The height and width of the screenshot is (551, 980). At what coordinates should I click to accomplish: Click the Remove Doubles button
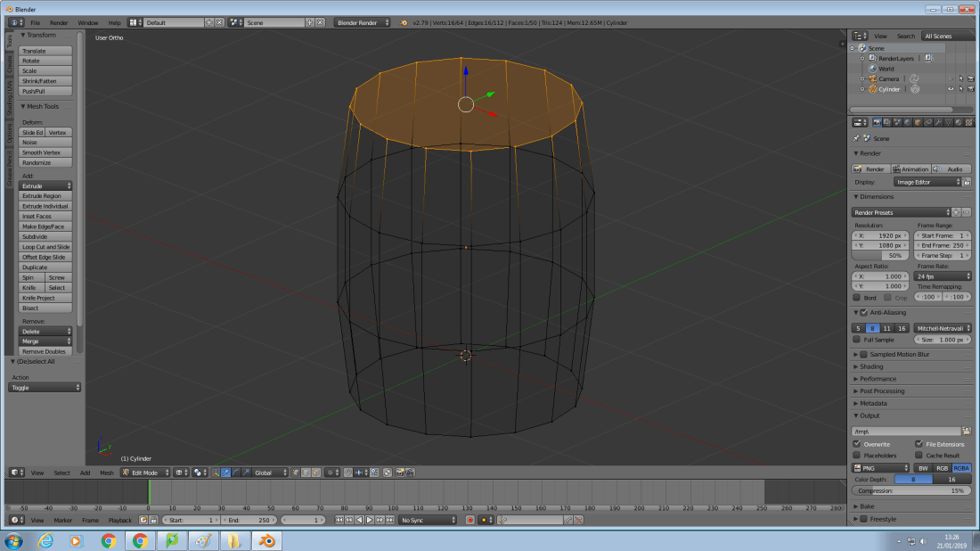[x=44, y=351]
